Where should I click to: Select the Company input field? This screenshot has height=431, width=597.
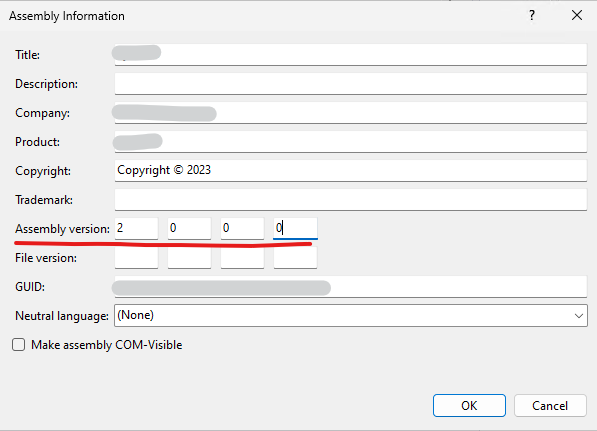pos(351,113)
